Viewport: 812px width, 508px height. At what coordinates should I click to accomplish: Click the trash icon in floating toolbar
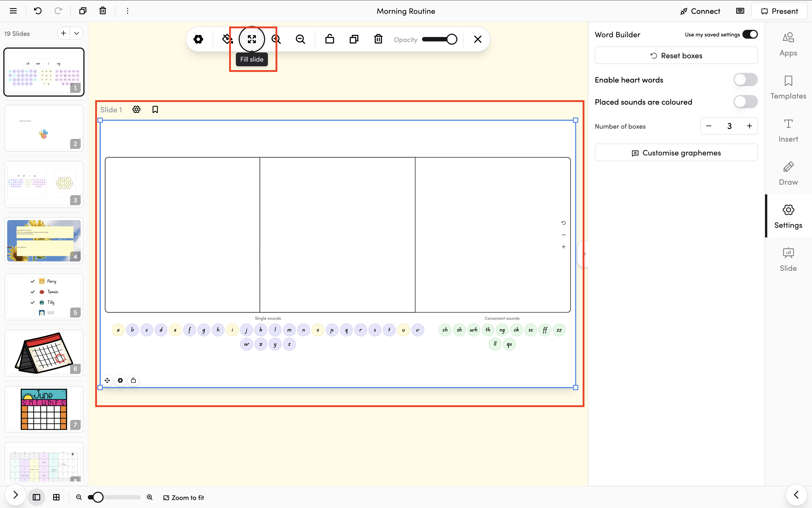378,39
